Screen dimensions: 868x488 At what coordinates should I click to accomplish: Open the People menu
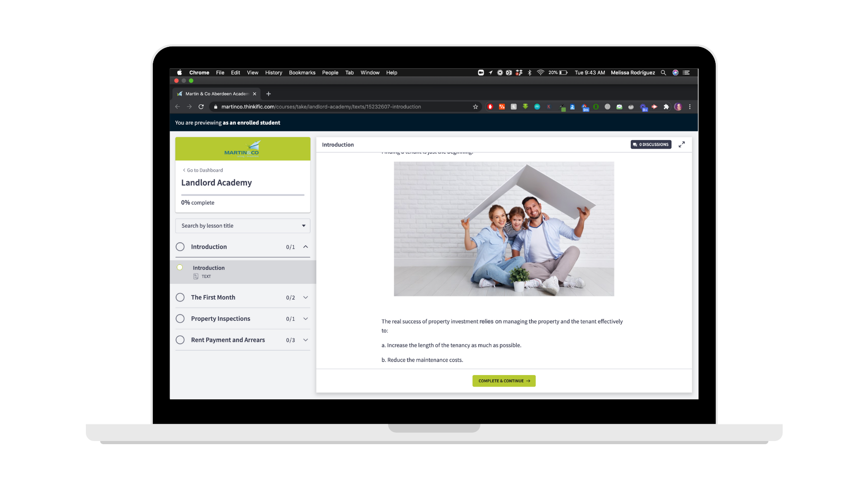pos(330,73)
